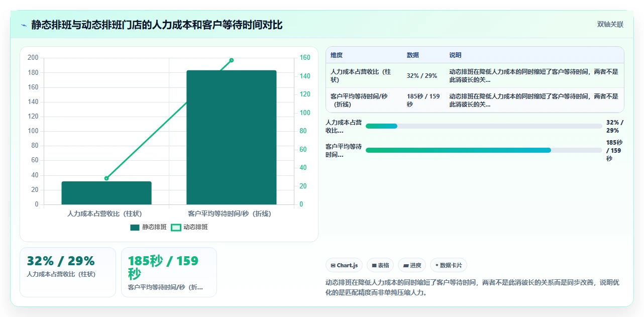Viewport: 644px width, 317px height.
Task: Click the first row's 说明 description cell
Action: (534, 76)
